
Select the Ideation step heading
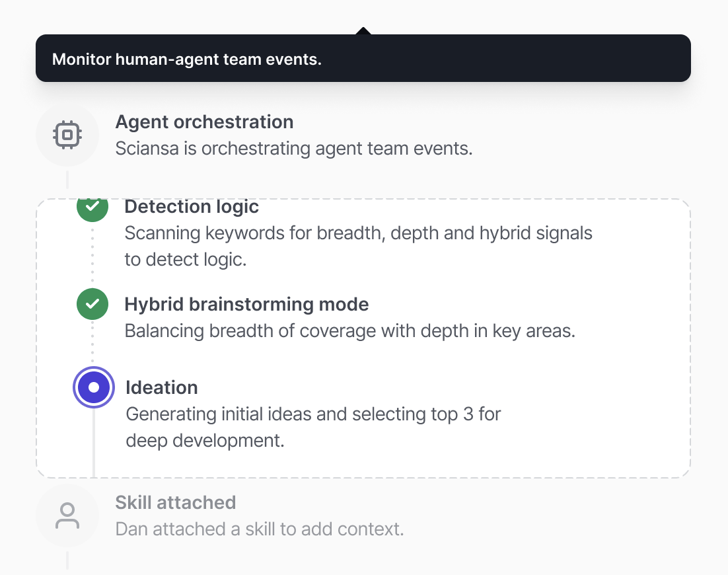[162, 387]
